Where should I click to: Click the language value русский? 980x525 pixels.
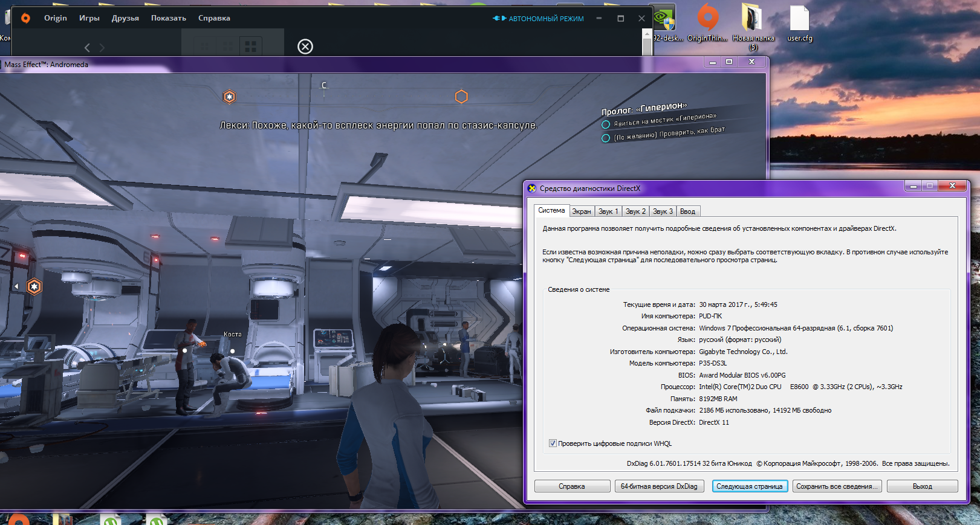[x=740, y=340]
